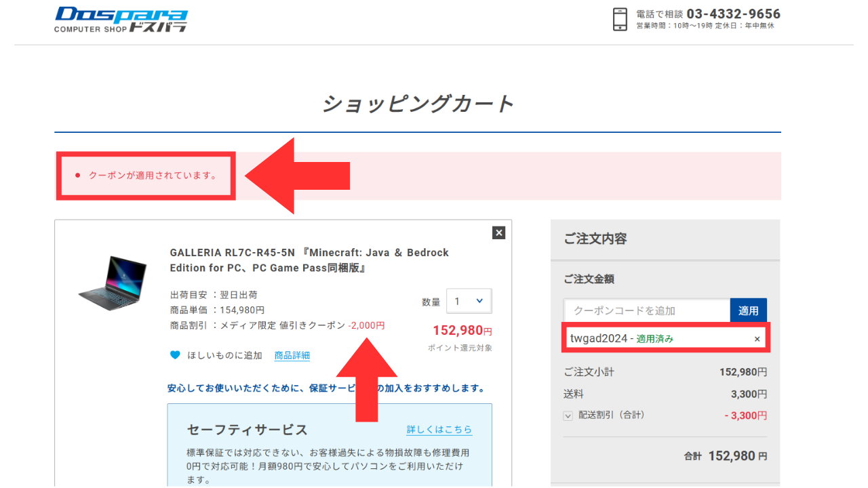Click the セーフティサービス heading
Viewport: 868px width, 488px height.
click(247, 430)
